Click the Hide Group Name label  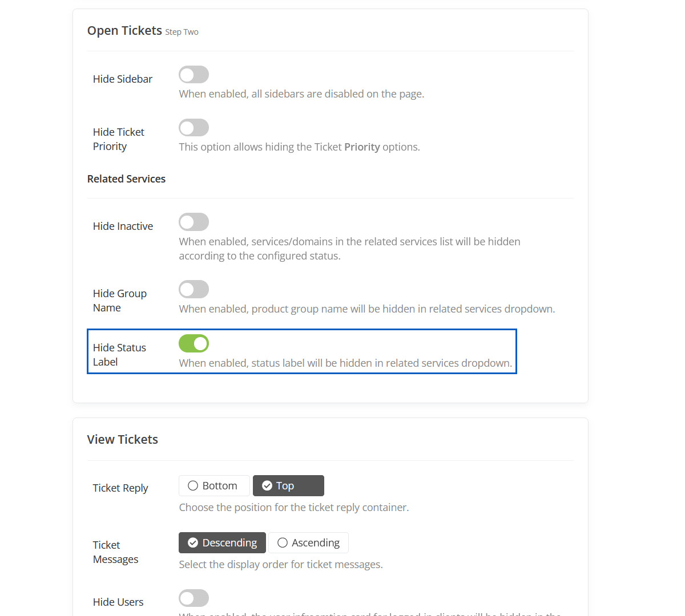pos(119,301)
